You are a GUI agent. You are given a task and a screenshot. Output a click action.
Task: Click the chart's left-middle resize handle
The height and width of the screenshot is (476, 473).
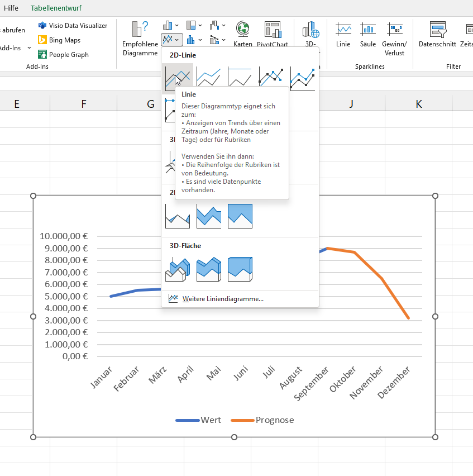(x=34, y=316)
